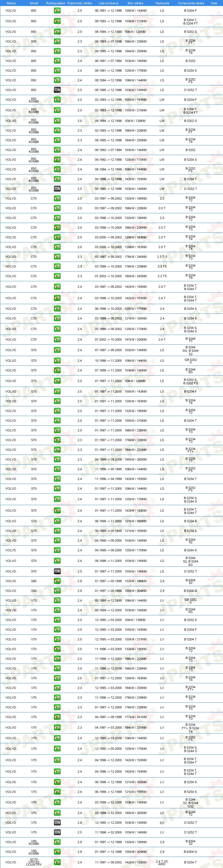Click the '11.1996 -> 02.2000' production years cell
The width and height of the screenshot is (223, 868).
coord(108,832)
